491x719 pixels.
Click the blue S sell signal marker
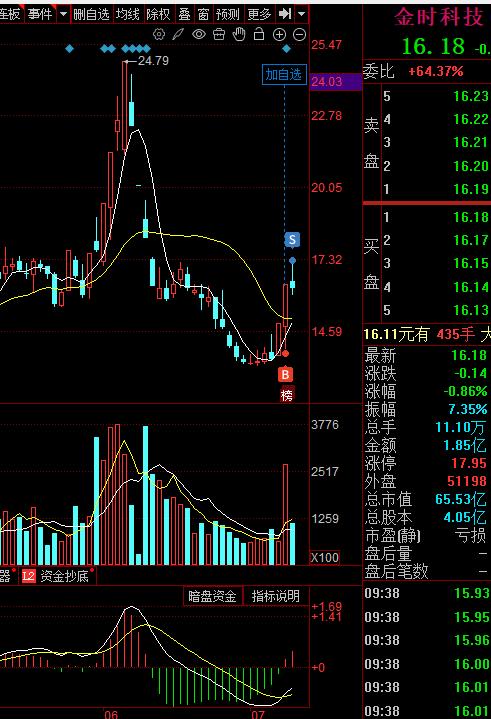(x=292, y=240)
